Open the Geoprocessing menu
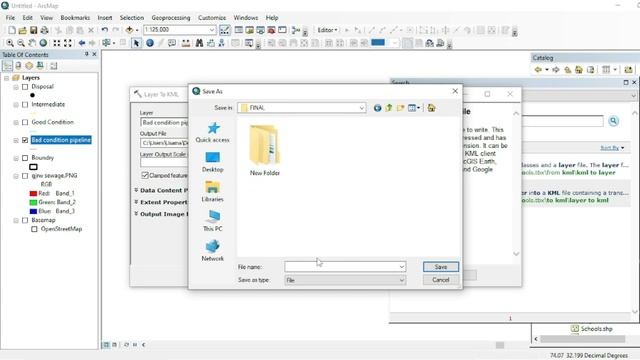This screenshot has width=640, height=360. (171, 18)
